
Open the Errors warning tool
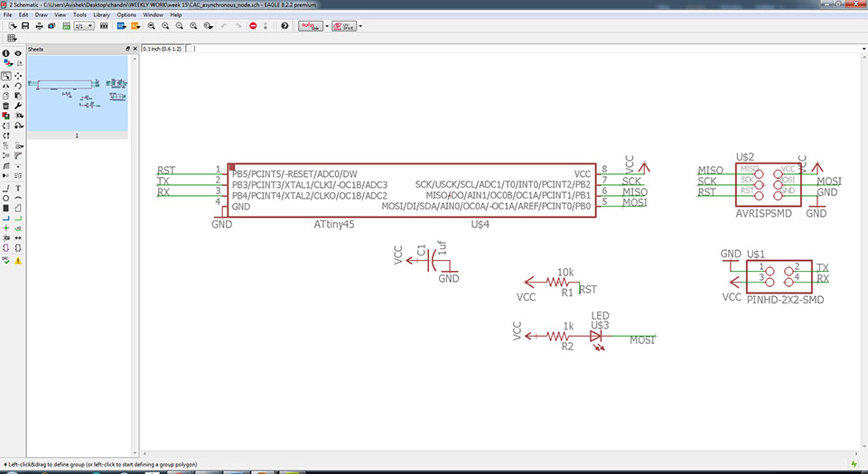coord(18,261)
